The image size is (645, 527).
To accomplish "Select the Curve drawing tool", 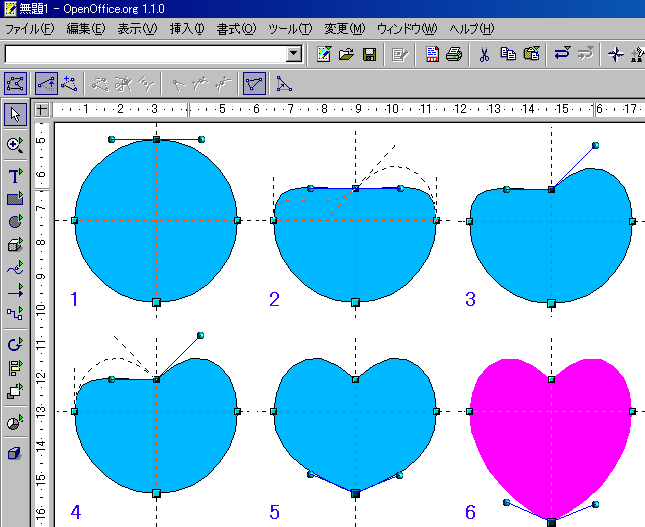I will click(16, 268).
